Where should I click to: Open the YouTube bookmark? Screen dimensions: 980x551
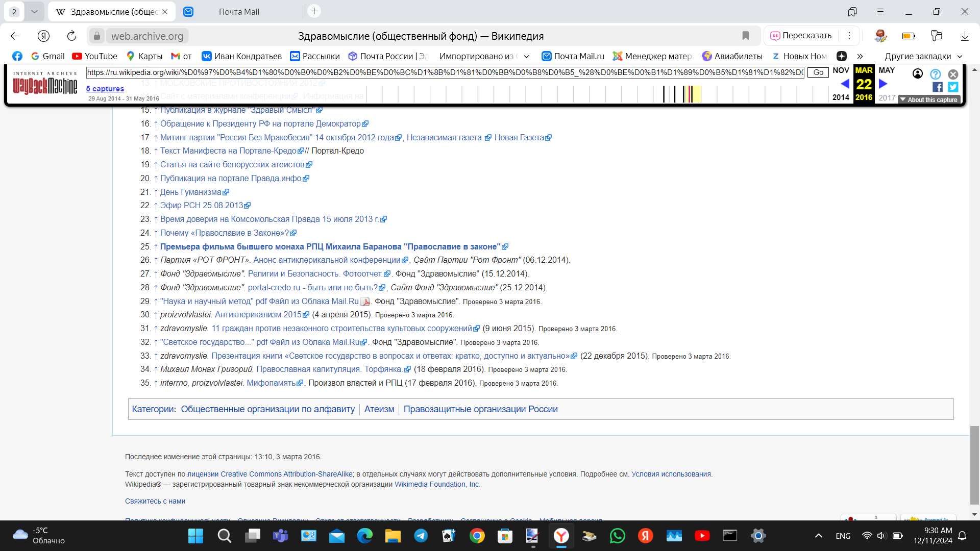(95, 56)
